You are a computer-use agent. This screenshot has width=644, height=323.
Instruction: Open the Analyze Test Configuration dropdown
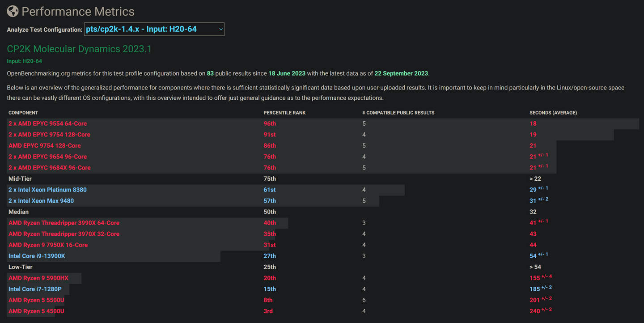(154, 30)
